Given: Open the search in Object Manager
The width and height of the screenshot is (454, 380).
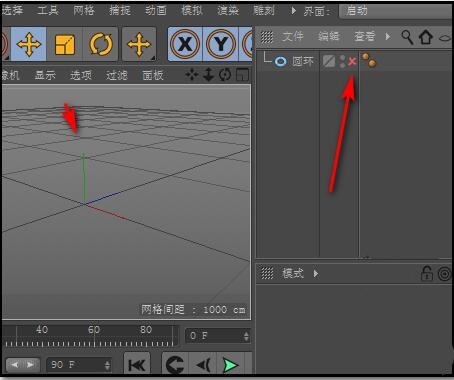Looking at the screenshot, I should tap(407, 37).
